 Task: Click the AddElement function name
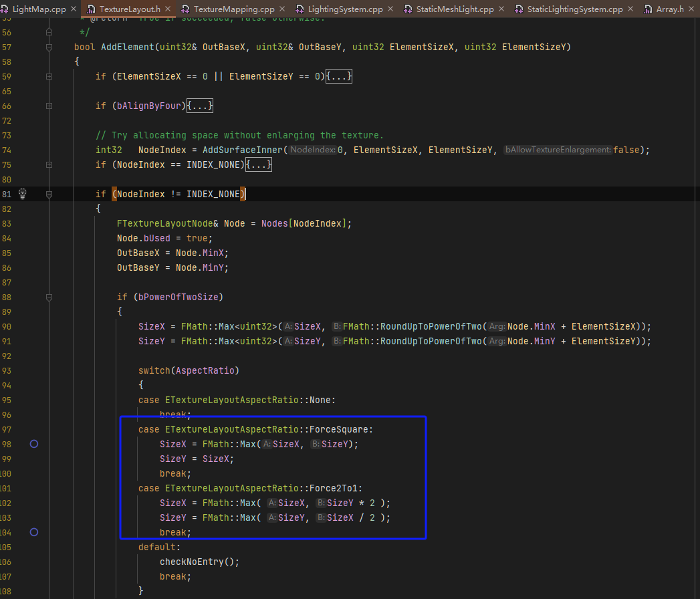(x=127, y=47)
